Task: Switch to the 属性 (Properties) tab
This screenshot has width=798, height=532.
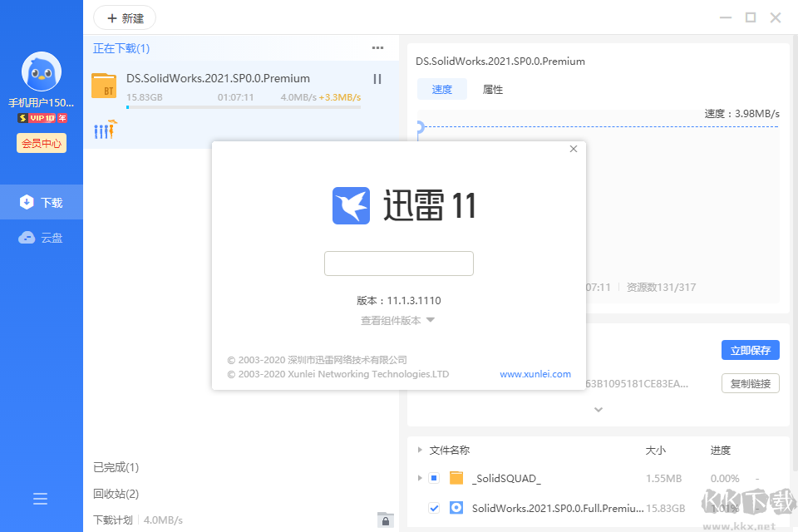Action: point(492,89)
